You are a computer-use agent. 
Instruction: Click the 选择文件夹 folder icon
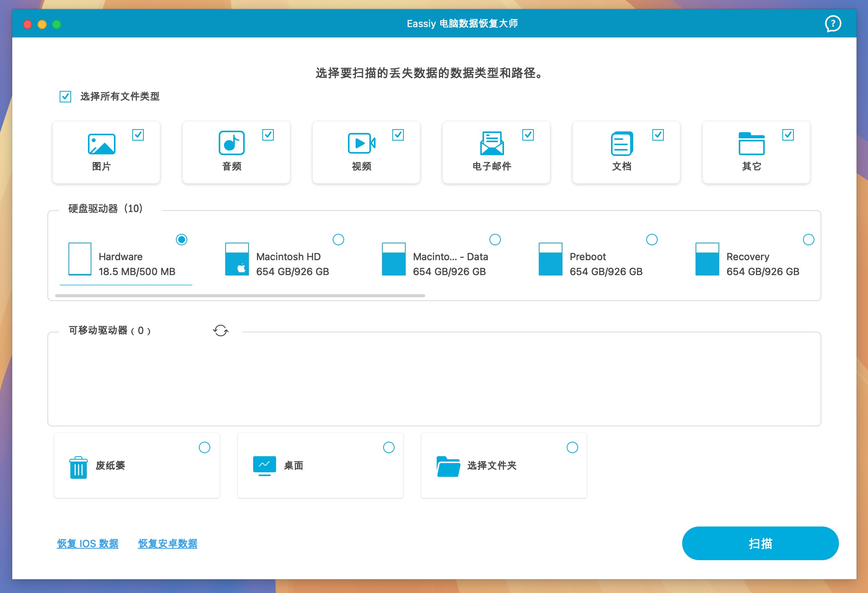point(448,467)
